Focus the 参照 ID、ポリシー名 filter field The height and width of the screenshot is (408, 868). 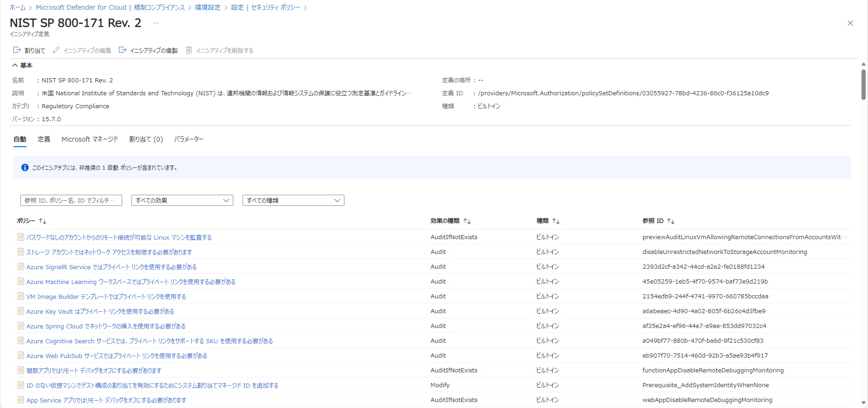click(71, 200)
